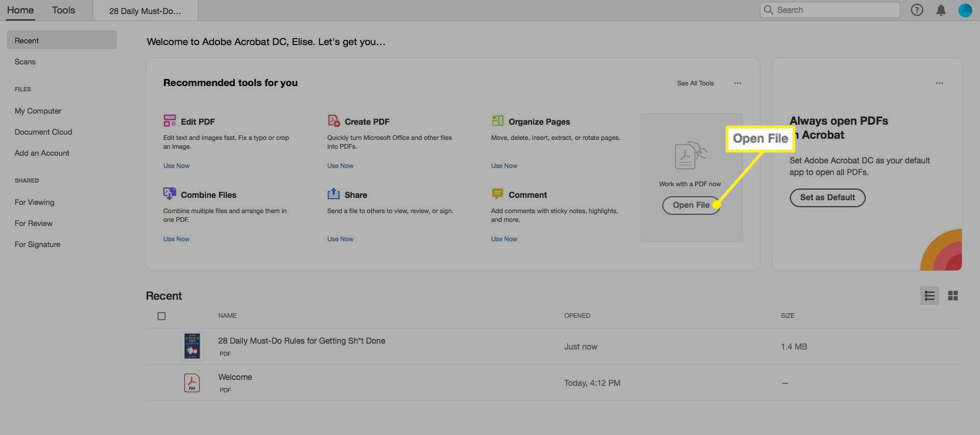Open My Computer files
980x435 pixels.
(38, 111)
